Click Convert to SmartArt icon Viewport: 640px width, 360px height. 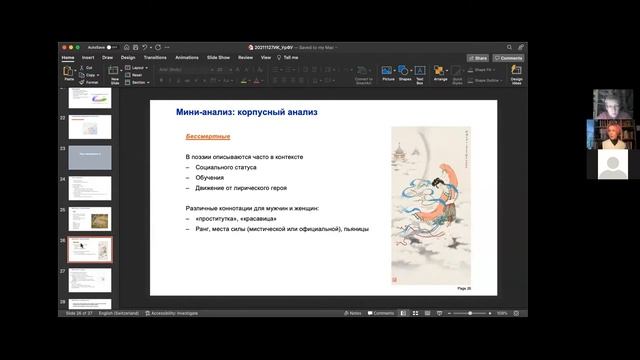pyautogui.click(x=362, y=70)
